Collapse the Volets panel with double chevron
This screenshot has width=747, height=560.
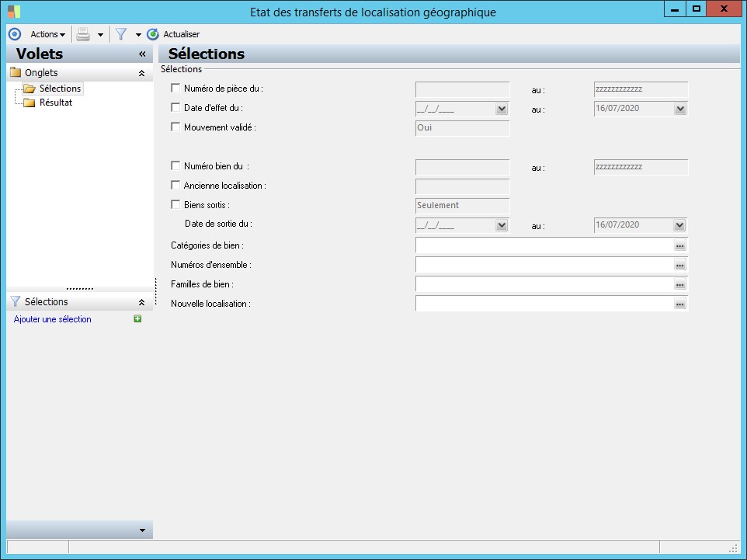(142, 54)
